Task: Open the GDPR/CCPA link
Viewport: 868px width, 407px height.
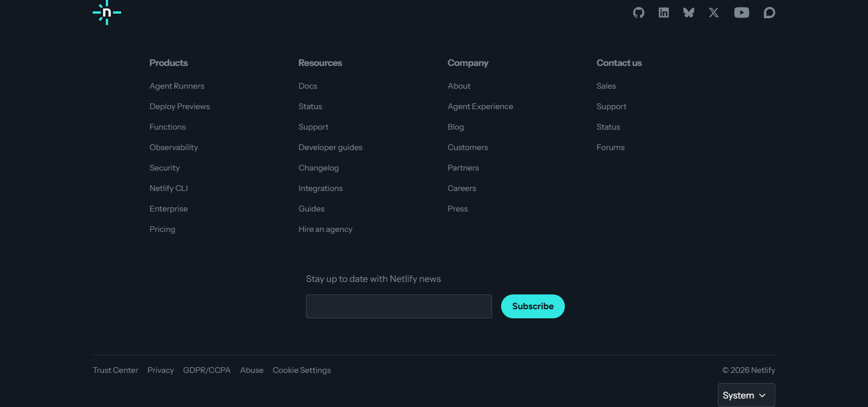Action: click(x=207, y=370)
